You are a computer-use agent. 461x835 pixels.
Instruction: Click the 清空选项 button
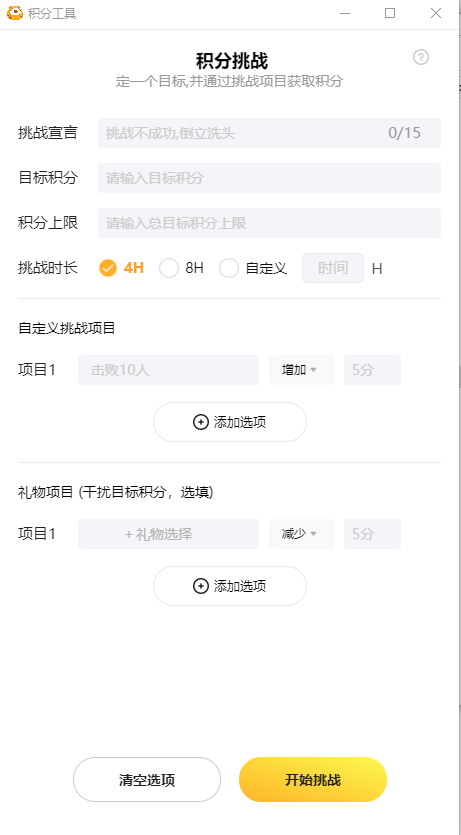pyautogui.click(x=147, y=780)
